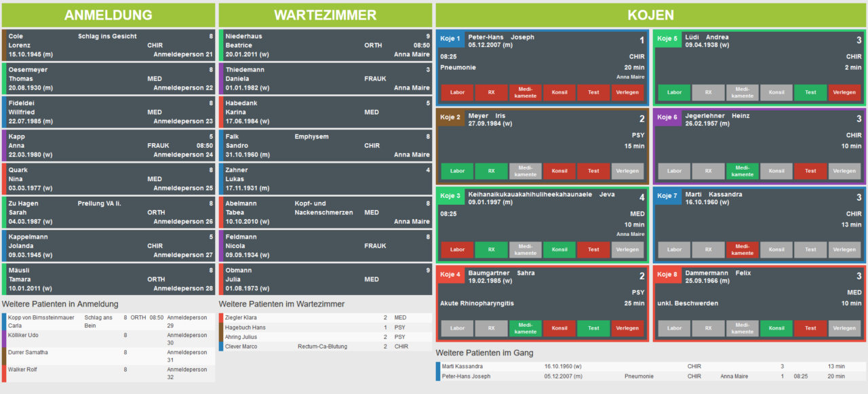Image resolution: width=868 pixels, height=394 pixels.
Task: Open patient Oesermeyer Thomas card
Action: pos(108,79)
